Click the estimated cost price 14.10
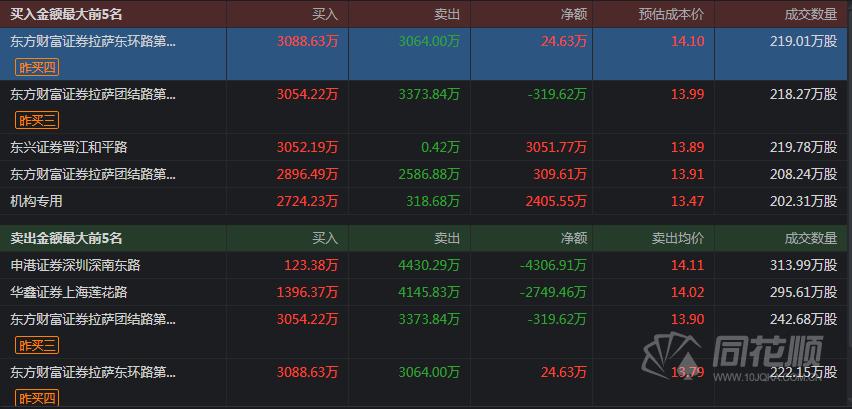 coord(687,42)
